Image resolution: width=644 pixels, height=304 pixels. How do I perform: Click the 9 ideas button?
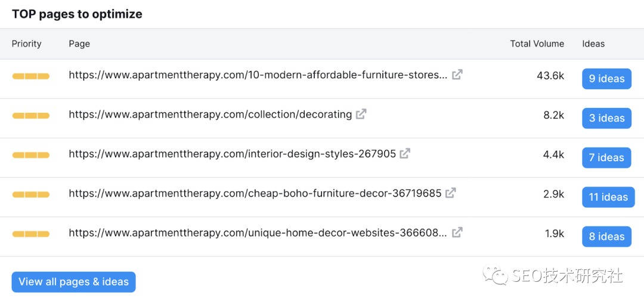click(x=606, y=79)
